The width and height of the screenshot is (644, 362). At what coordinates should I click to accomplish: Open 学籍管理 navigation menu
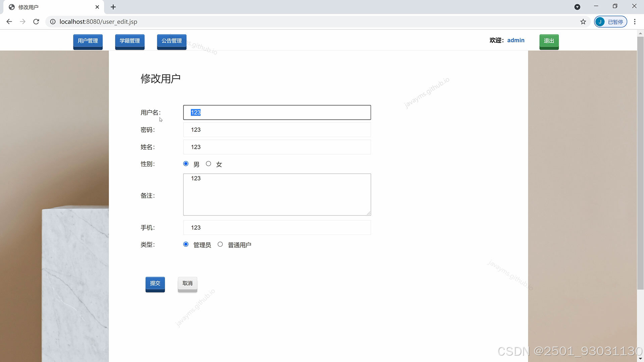point(130,41)
